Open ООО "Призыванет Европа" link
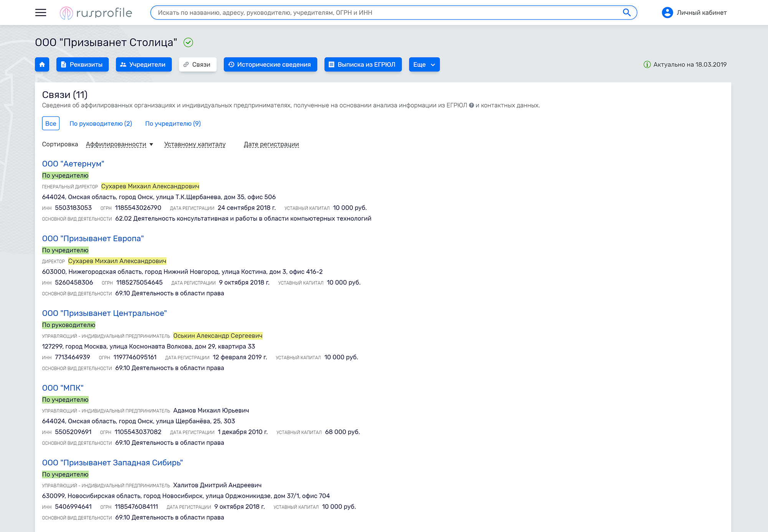 tap(93, 239)
